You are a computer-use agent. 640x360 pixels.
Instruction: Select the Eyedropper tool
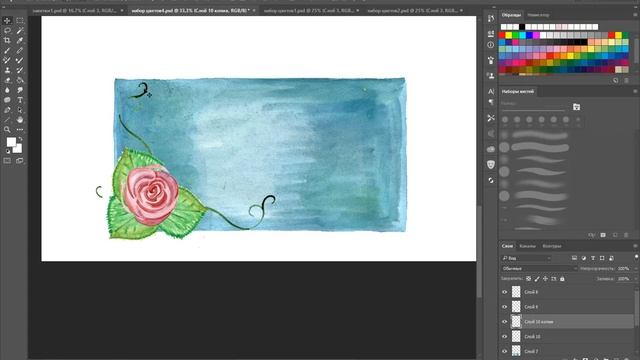click(20, 40)
